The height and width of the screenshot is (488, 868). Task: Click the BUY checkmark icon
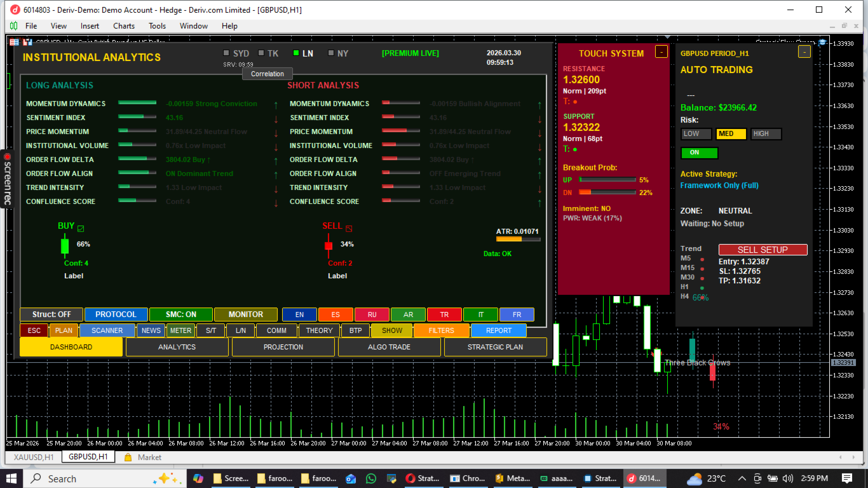[x=81, y=229]
